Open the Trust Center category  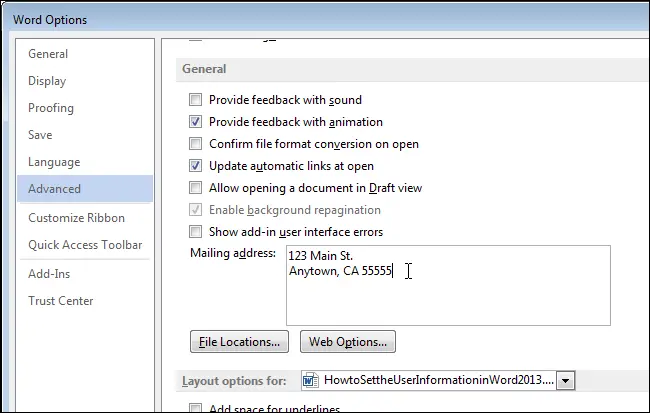coord(61,301)
